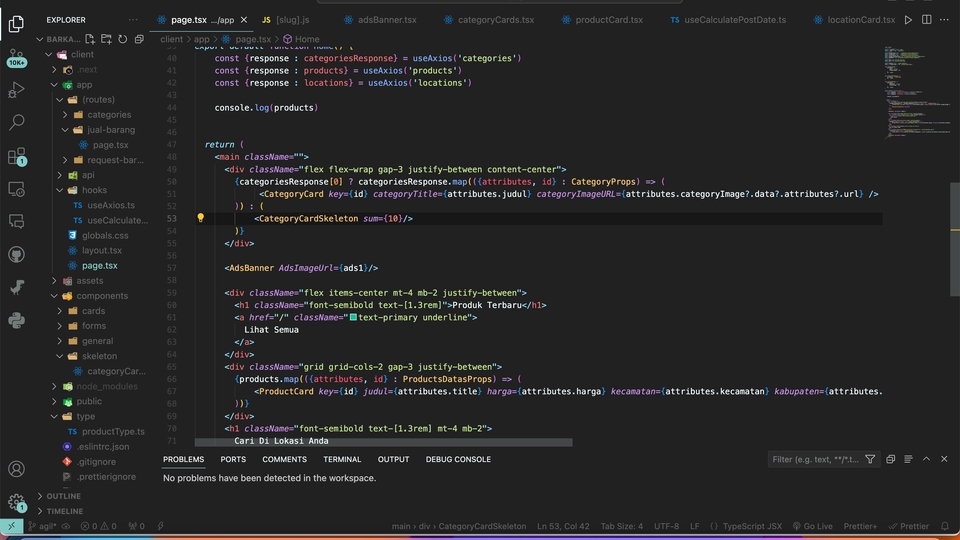960x540 pixels.
Task: Switch to the categoryCards.tsx tab
Action: (x=490, y=20)
